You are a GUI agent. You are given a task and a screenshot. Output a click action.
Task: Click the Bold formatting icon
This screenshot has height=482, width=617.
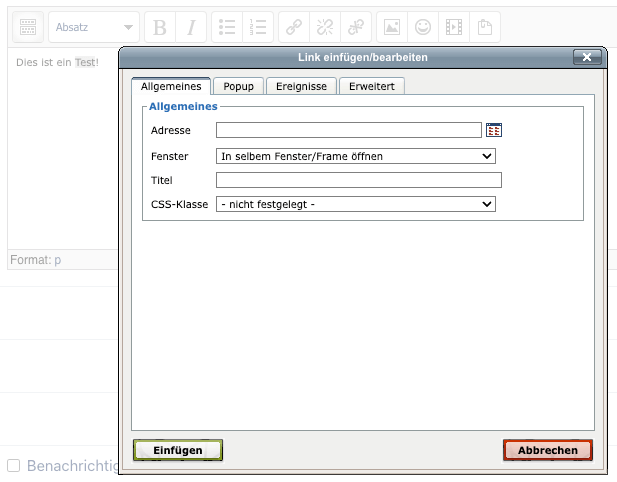point(160,27)
